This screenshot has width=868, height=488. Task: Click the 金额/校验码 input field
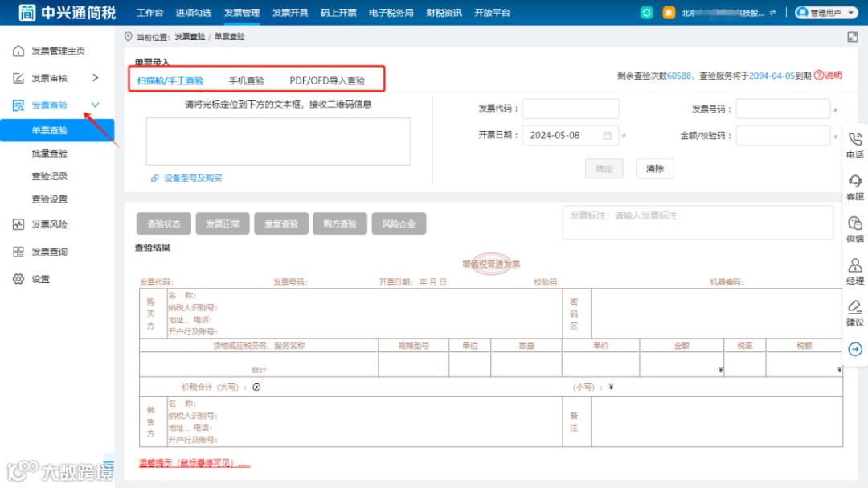[x=783, y=136]
